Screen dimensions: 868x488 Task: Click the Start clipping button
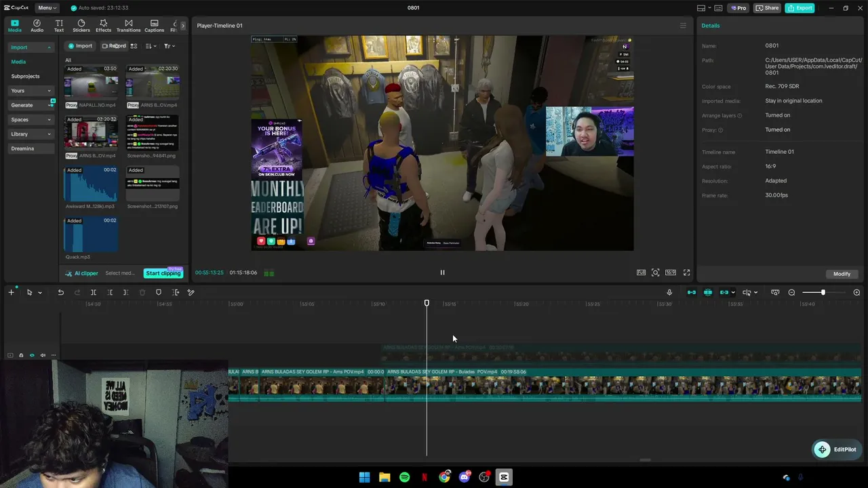[x=163, y=273]
